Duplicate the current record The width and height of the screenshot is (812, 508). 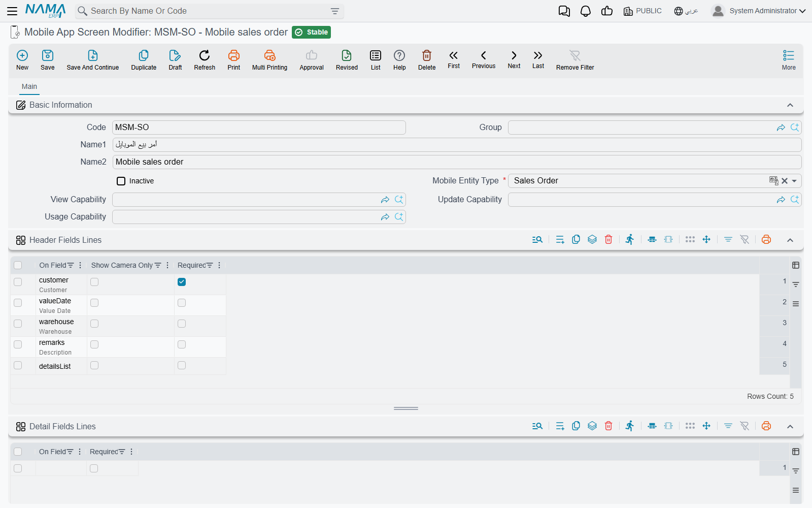pyautogui.click(x=144, y=60)
